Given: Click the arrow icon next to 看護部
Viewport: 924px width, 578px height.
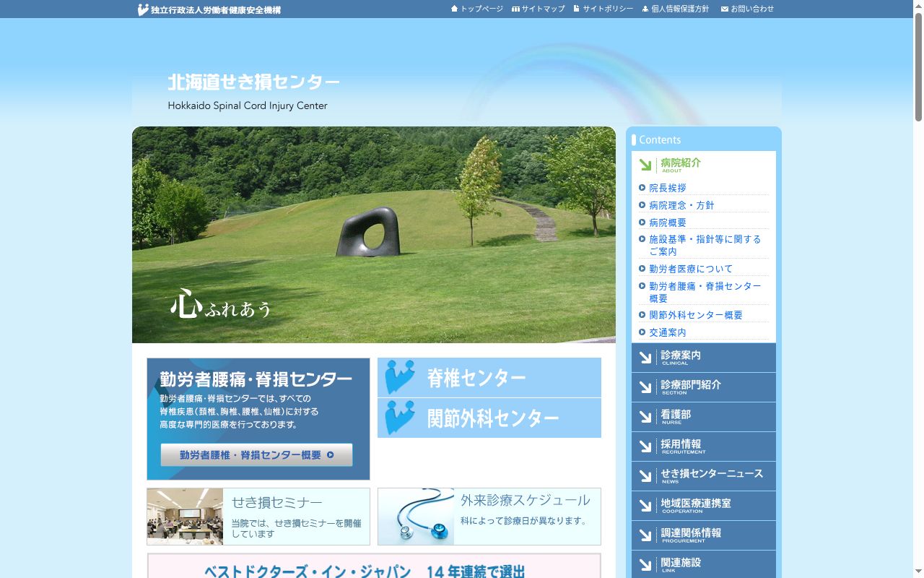Looking at the screenshot, I should coord(645,417).
